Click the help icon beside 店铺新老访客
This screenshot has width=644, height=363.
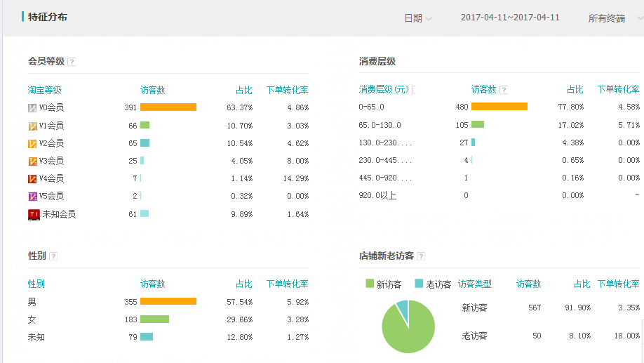[421, 256]
